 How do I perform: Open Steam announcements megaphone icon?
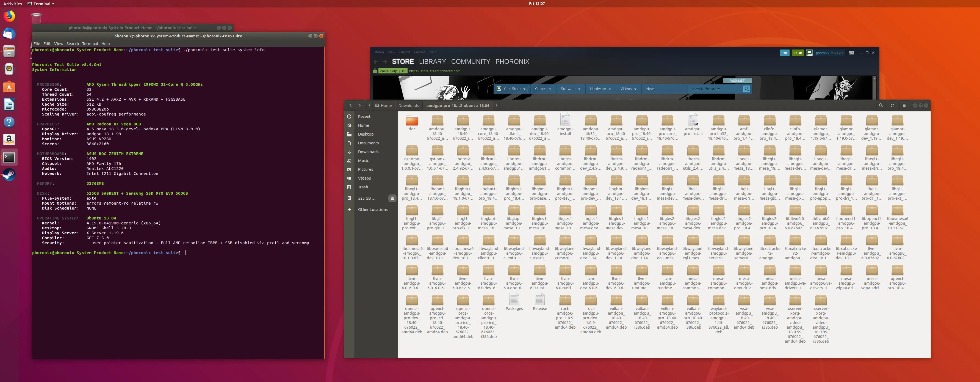click(784, 53)
